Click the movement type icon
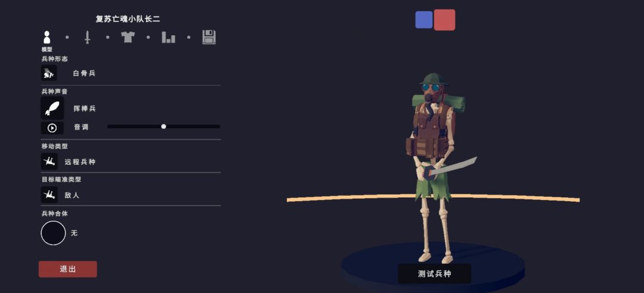This screenshot has width=644, height=293. point(49,162)
